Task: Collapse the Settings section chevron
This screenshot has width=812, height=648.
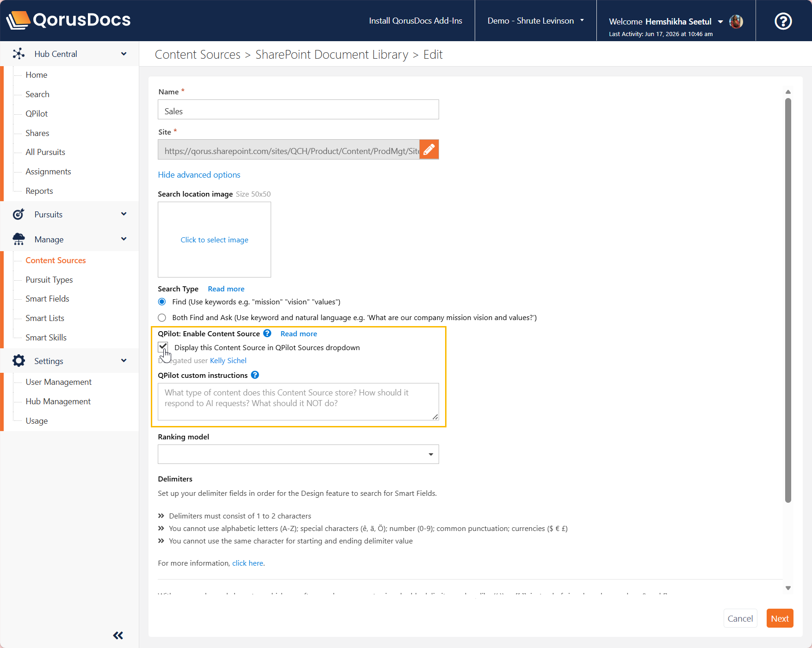Action: pos(124,360)
